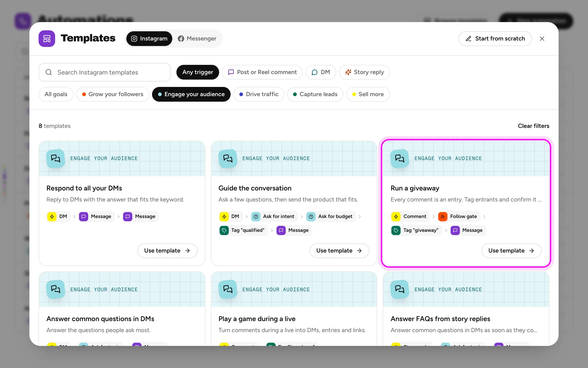Close the Templates dialog
The width and height of the screenshot is (588, 368).
[x=542, y=38]
